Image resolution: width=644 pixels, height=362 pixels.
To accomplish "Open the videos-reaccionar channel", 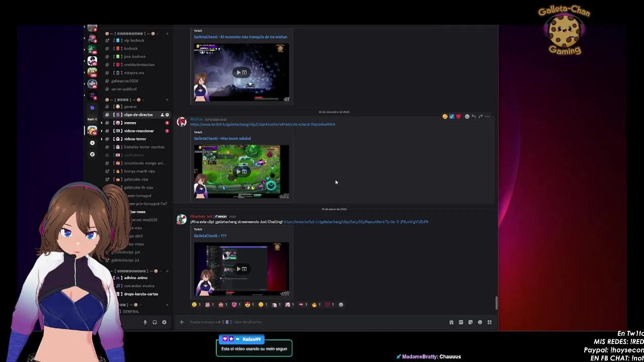I will tap(136, 131).
